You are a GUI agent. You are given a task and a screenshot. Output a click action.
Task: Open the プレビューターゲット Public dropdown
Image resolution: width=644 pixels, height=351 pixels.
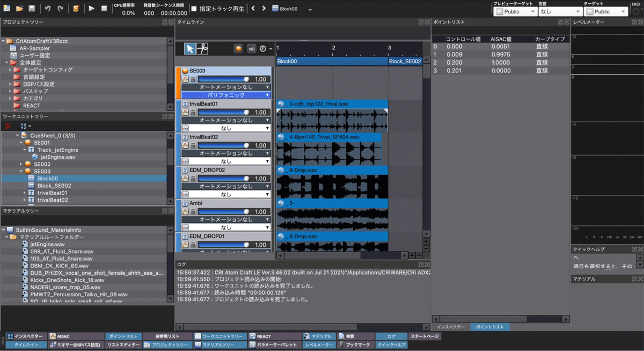coord(516,11)
